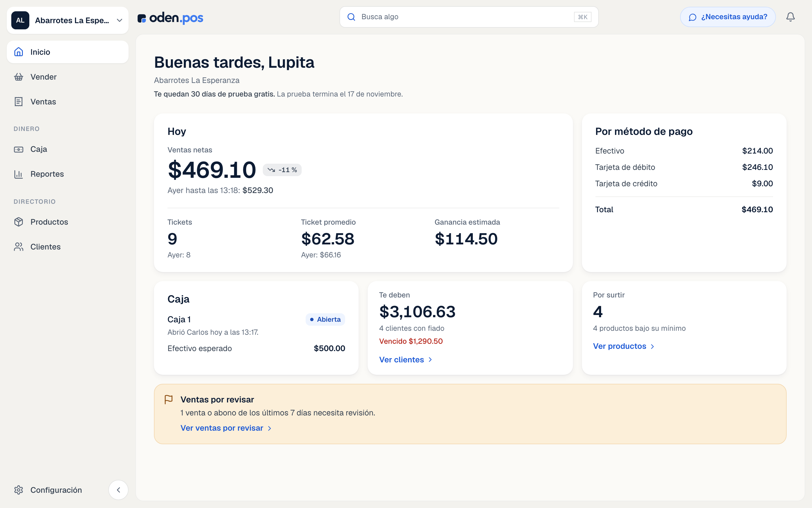Select Reportes in the sidebar
The height and width of the screenshot is (508, 812).
pos(67,174)
